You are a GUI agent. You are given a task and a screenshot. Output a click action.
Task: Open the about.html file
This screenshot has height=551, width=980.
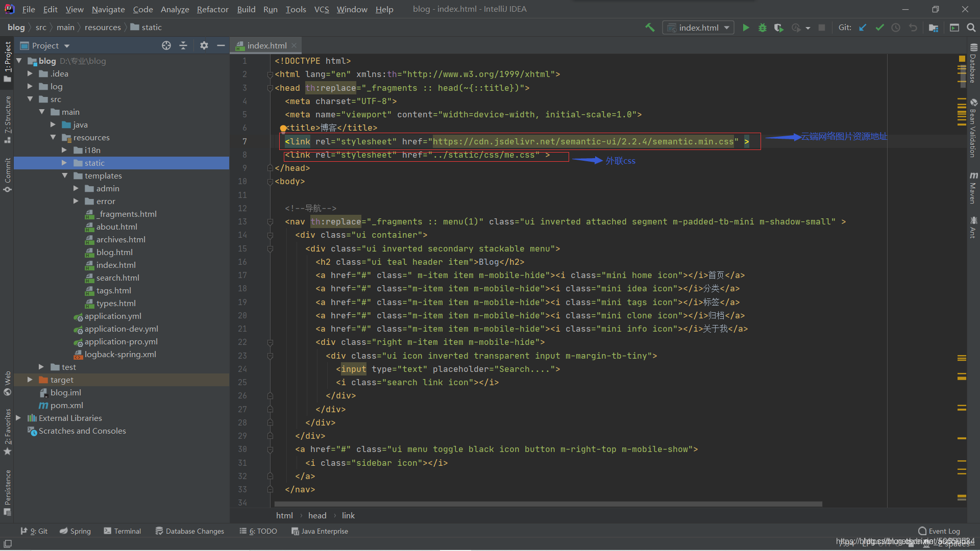(116, 226)
